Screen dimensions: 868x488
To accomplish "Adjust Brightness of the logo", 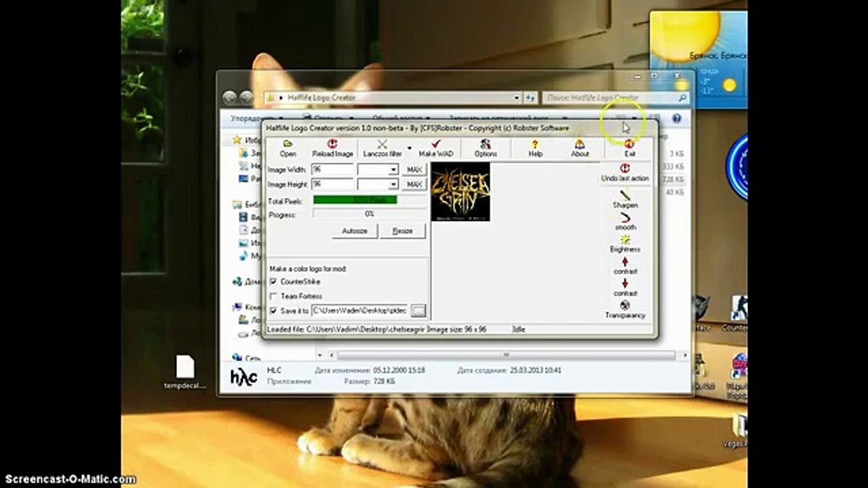I will point(625,244).
